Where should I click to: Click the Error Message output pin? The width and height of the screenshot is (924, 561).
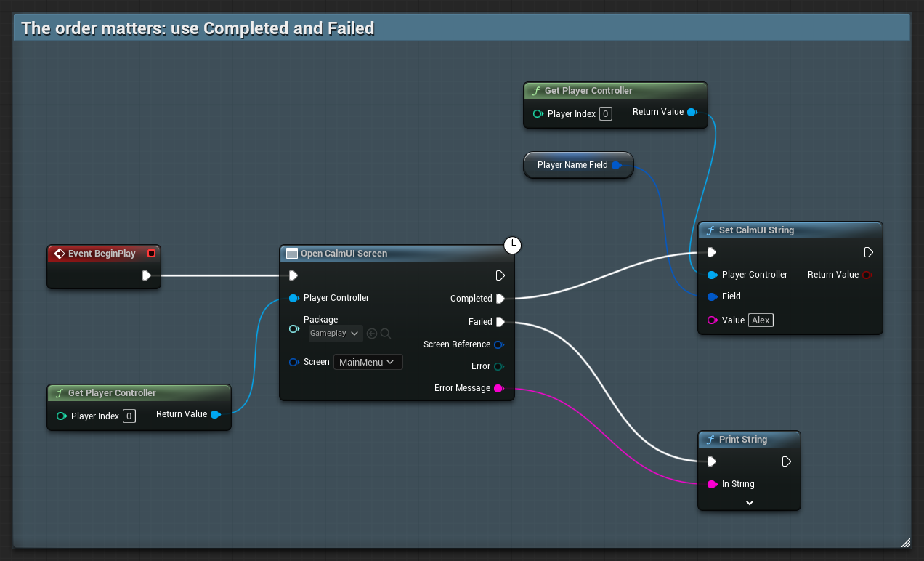[x=499, y=388]
